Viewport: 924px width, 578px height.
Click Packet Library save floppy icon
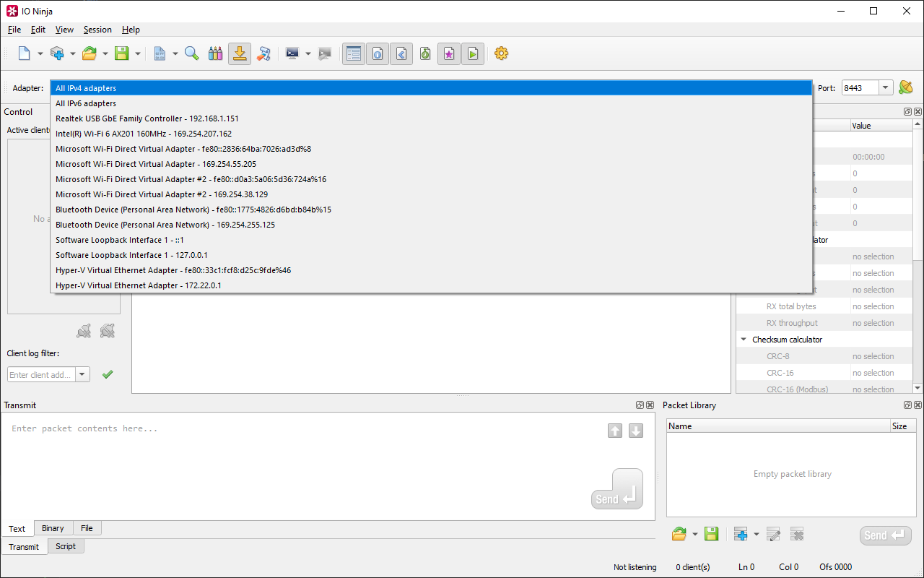click(712, 535)
